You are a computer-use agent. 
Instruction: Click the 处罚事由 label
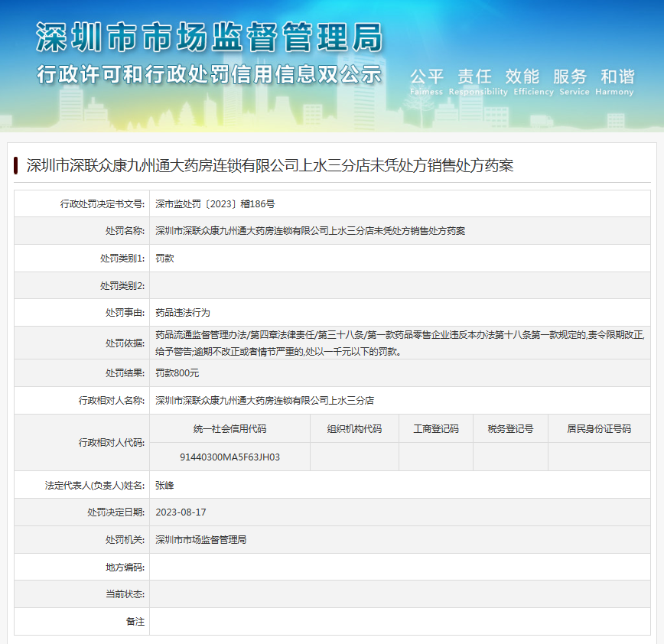(125, 313)
